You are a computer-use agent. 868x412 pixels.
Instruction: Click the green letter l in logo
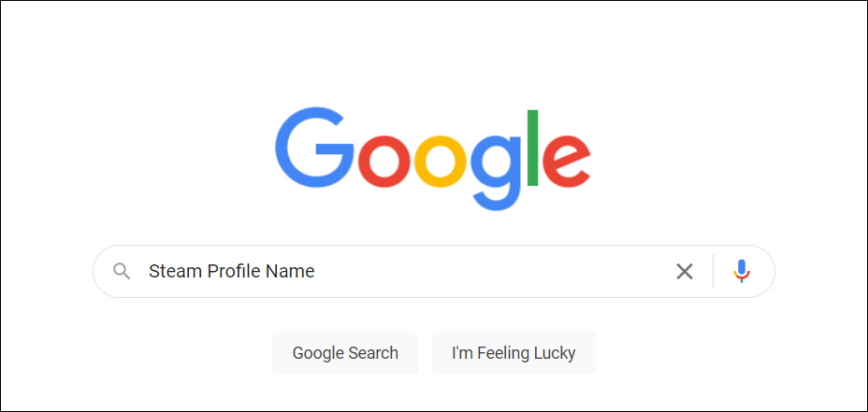coord(532,148)
